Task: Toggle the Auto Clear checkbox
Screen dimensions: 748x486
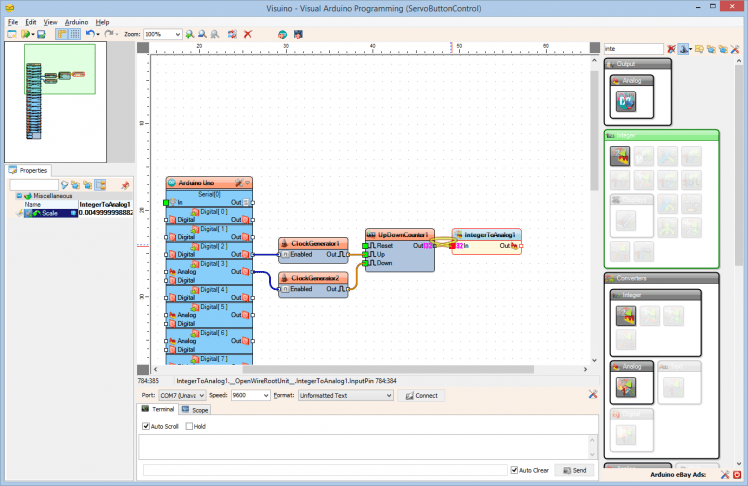Action: click(x=514, y=470)
